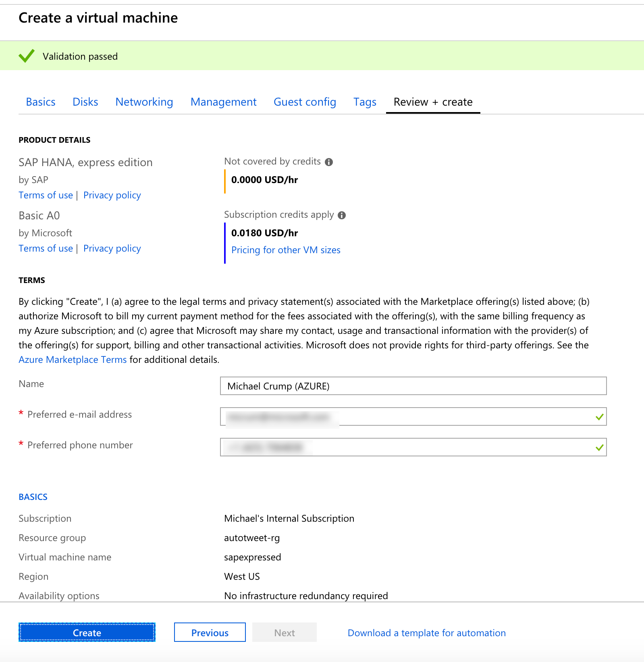Go back with the Previous button

[x=210, y=633]
